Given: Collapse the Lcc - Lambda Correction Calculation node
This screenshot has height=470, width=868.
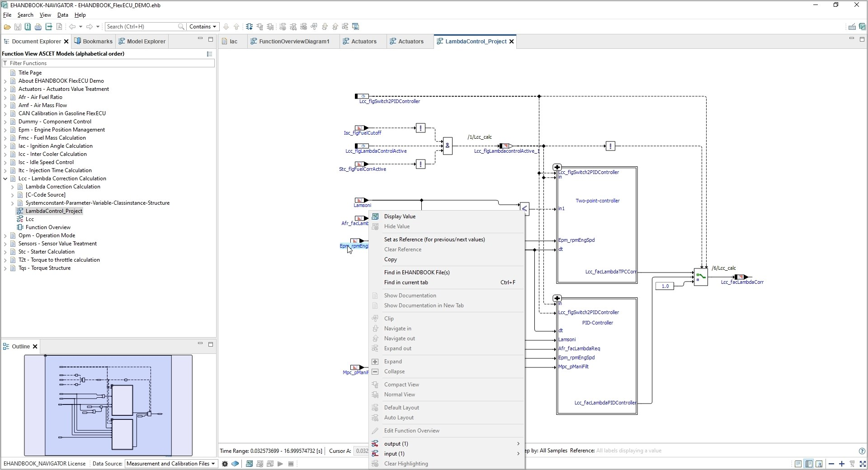Looking at the screenshot, I should click(5, 179).
